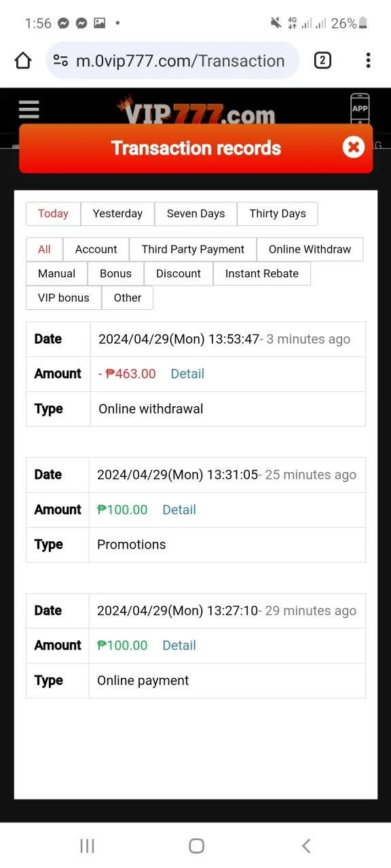Tap the Android back navigation button
Screen dimensions: 391x868
[x=306, y=846]
